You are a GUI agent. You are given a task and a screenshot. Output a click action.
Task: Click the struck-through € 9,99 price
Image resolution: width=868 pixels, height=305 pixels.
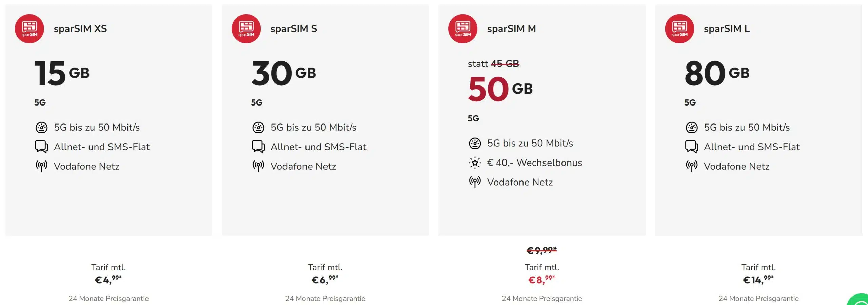(x=541, y=250)
